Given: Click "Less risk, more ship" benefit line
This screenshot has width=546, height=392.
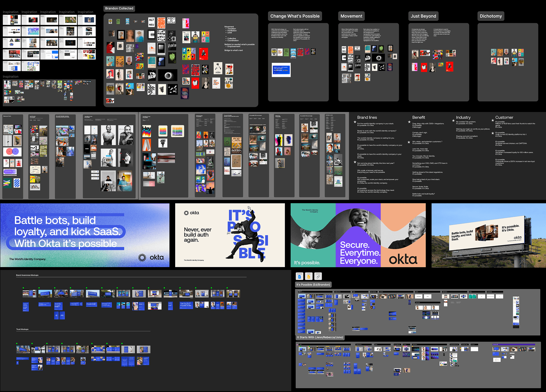Looking at the screenshot, I should coord(420,149).
